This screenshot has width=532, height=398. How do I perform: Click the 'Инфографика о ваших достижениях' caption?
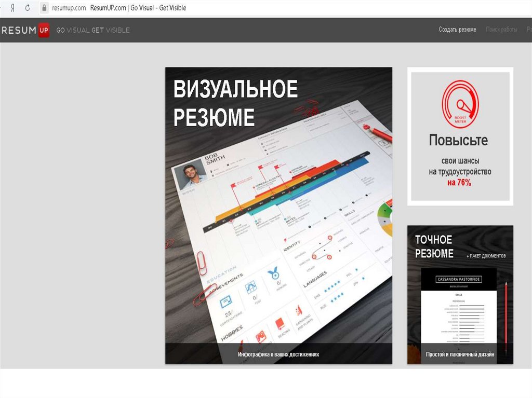pyautogui.click(x=278, y=354)
